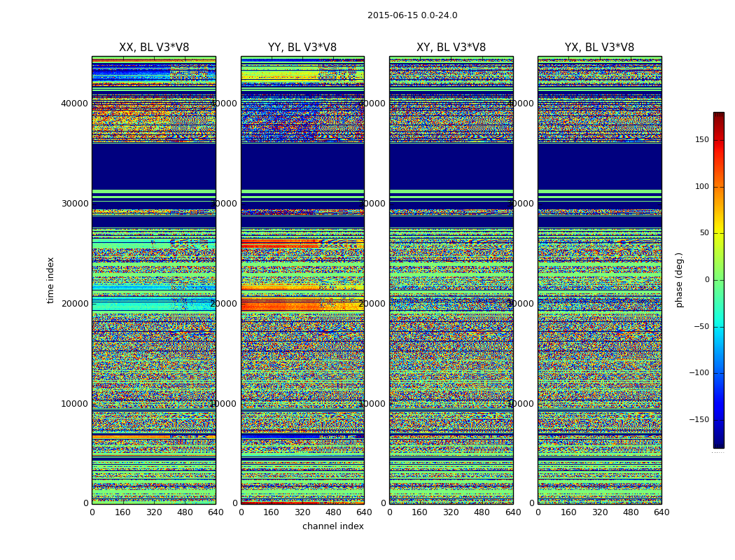Viewport: 735px width, 560px height.
Task: Click the plot title "2015-06-15 0.0-24.0"
Action: (412, 15)
